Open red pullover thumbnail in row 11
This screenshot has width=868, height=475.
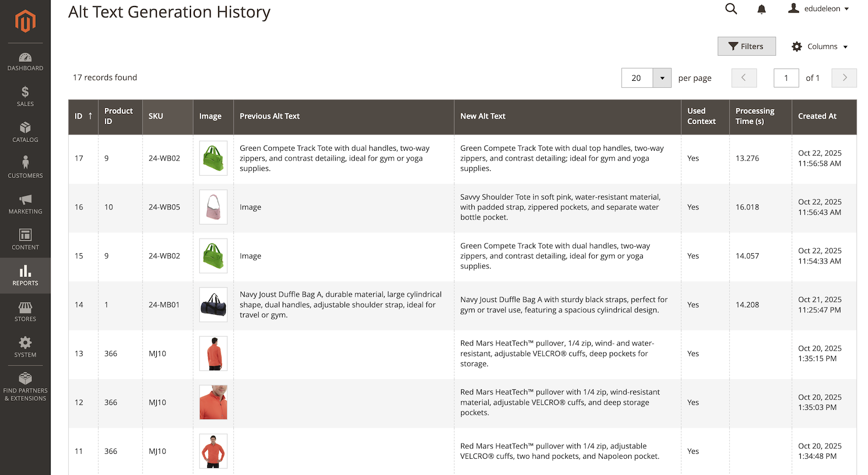[213, 451]
